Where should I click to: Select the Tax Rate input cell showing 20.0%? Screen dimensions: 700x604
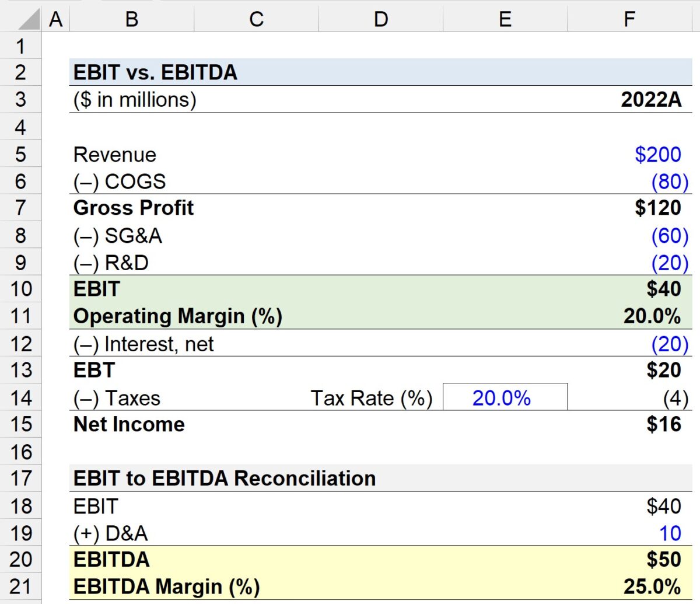pyautogui.click(x=505, y=398)
